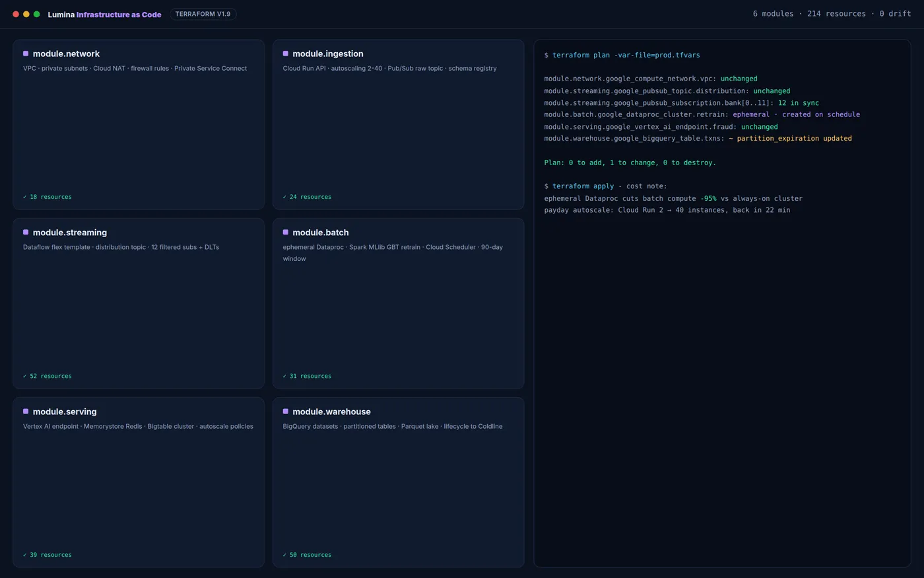This screenshot has width=924, height=578.
Task: Open the module.network card title
Action: coord(66,54)
